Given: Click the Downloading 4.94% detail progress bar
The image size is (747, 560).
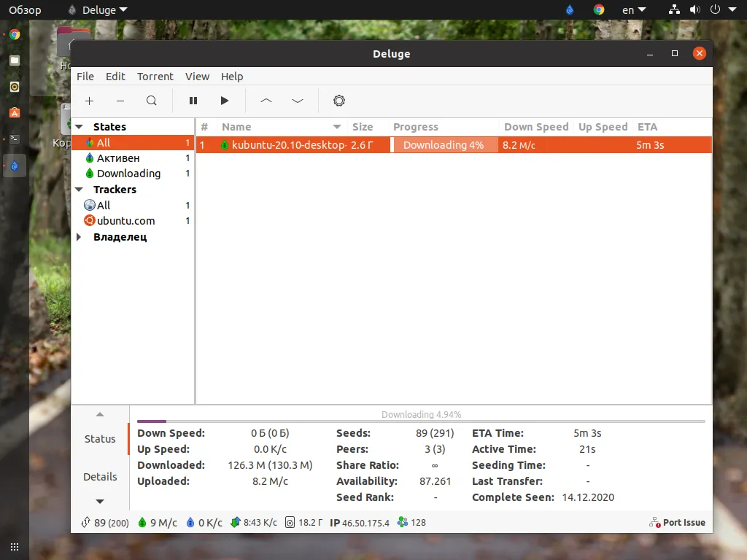Looking at the screenshot, I should tap(421, 421).
